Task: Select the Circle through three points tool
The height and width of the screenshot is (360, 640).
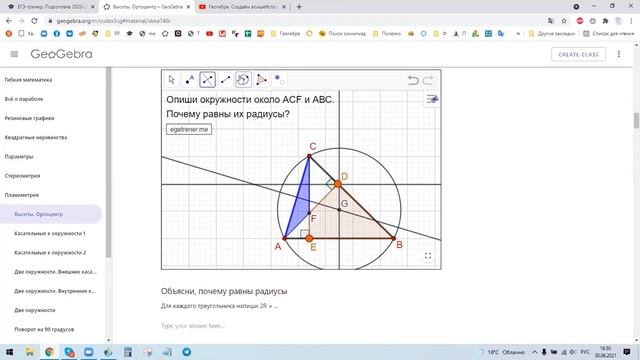Action: (x=243, y=80)
